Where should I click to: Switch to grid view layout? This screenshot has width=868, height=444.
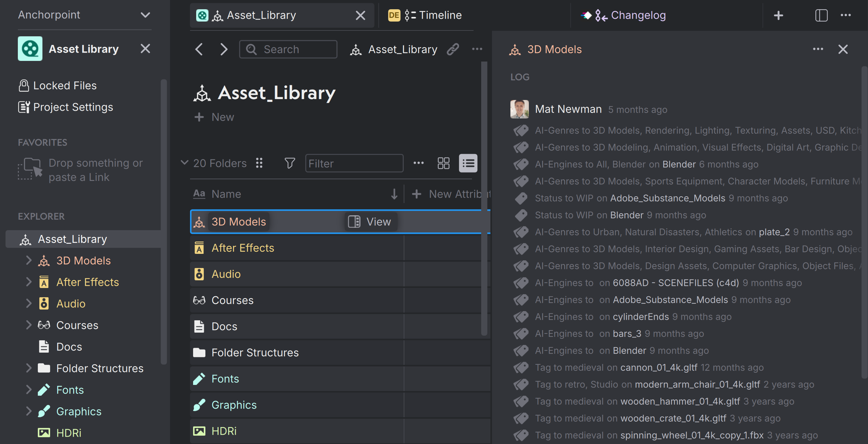point(443,163)
